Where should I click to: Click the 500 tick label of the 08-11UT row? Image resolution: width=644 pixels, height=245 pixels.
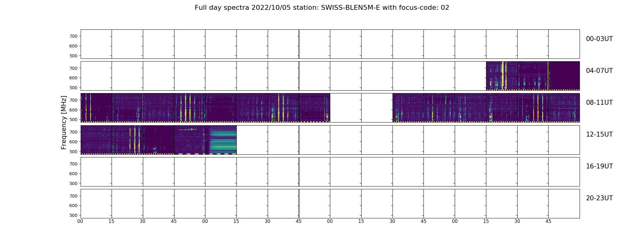tap(74, 119)
